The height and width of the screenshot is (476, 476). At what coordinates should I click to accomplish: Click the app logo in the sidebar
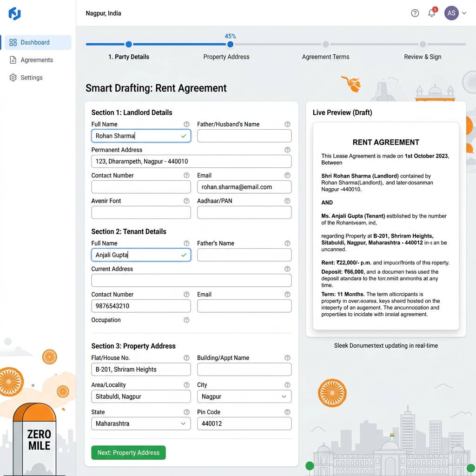14,13
